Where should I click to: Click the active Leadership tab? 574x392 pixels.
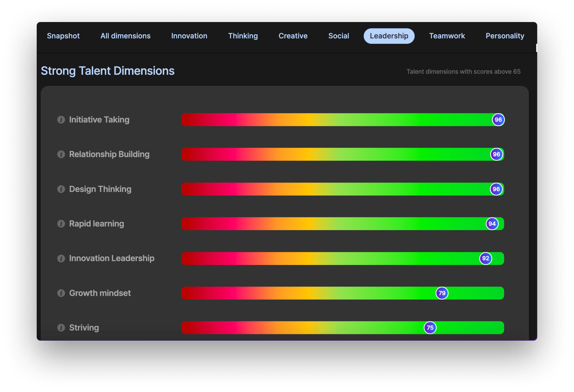click(x=389, y=36)
